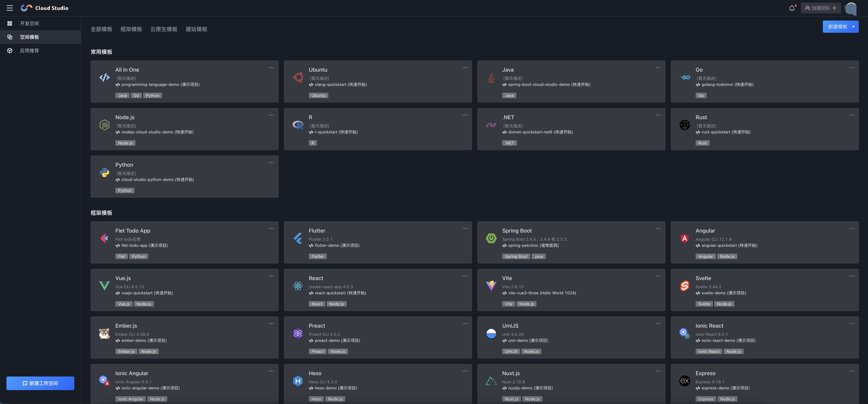This screenshot has height=404, width=868.
Task: Click the Rust template logo icon
Action: 684,125
